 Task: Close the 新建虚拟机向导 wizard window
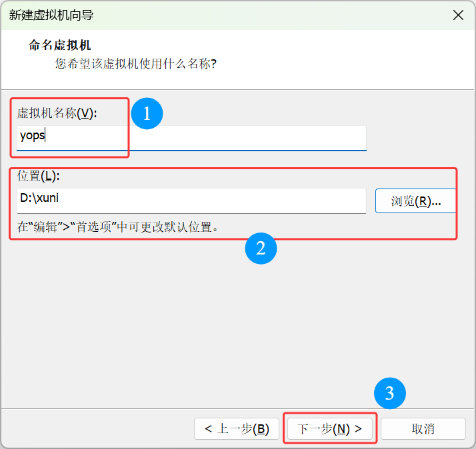click(x=458, y=15)
